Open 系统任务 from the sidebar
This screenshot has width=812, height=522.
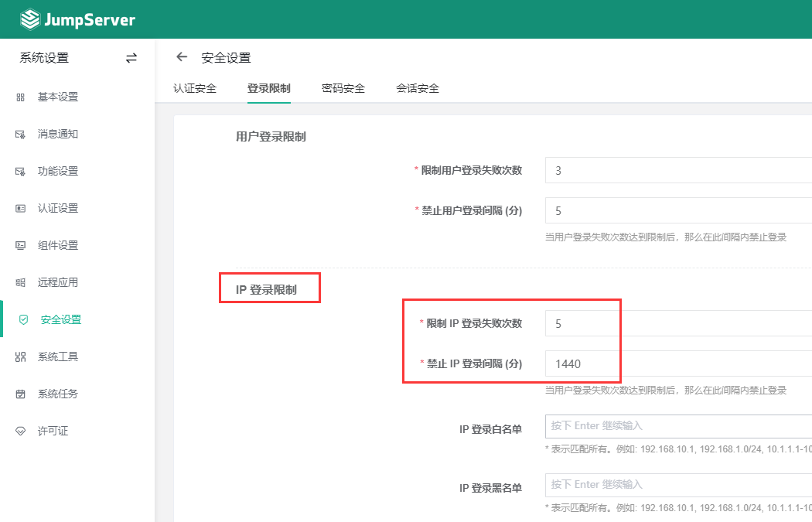pyautogui.click(x=54, y=394)
